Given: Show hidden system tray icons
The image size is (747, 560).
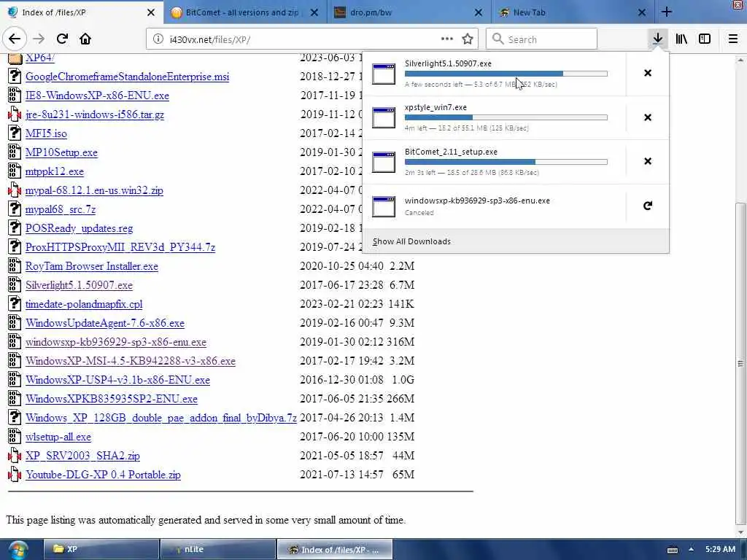Looking at the screenshot, I should [691, 550].
